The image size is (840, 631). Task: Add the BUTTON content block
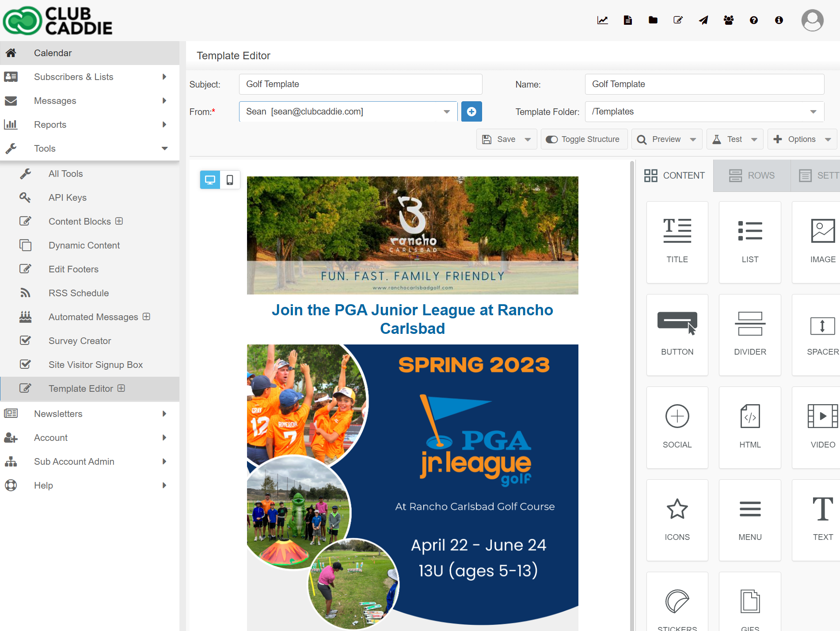pos(677,335)
